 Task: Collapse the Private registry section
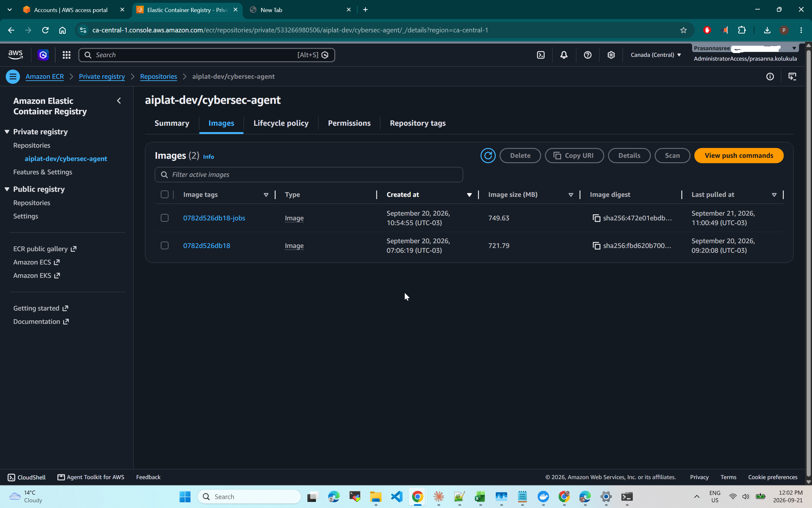pos(7,132)
